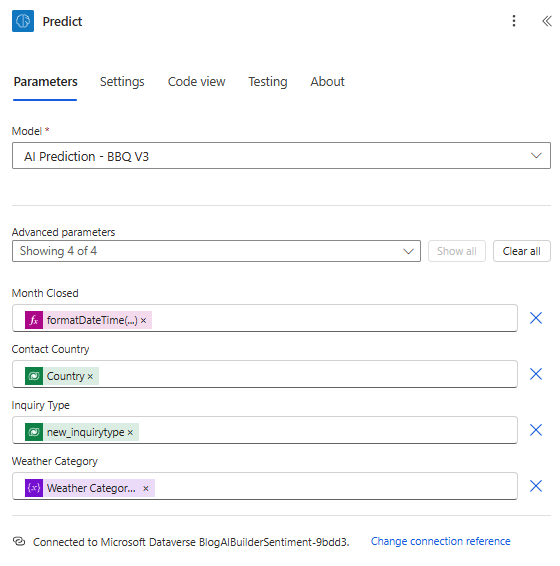Click the Inquiry Type label
Screen dimensions: 560x566
click(40, 405)
